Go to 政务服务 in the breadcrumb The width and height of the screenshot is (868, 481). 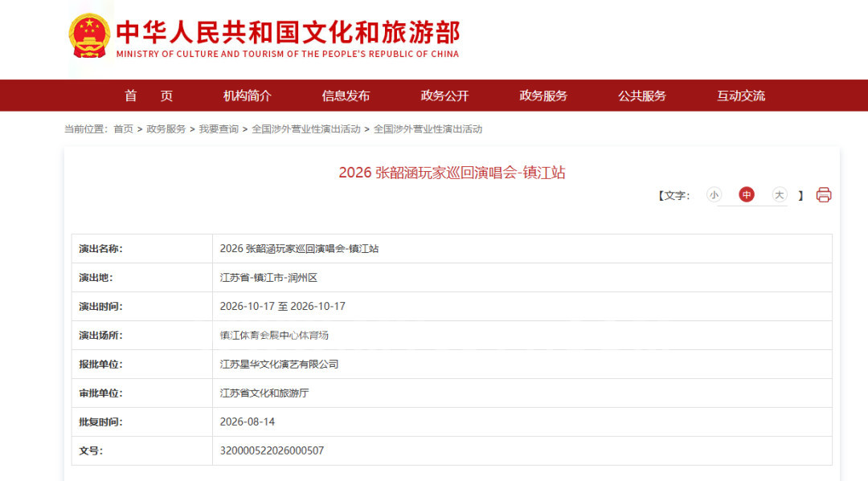pyautogui.click(x=166, y=128)
